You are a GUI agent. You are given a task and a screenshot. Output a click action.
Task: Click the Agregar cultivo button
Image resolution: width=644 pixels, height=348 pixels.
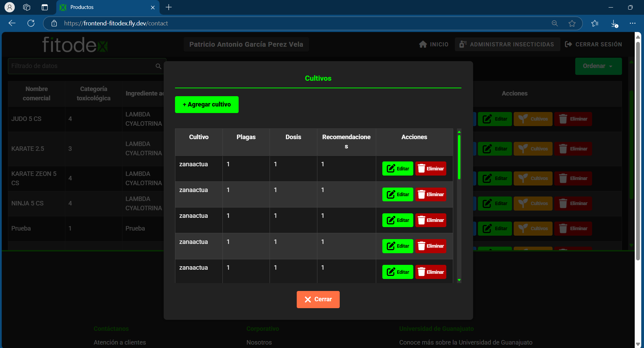(x=207, y=104)
